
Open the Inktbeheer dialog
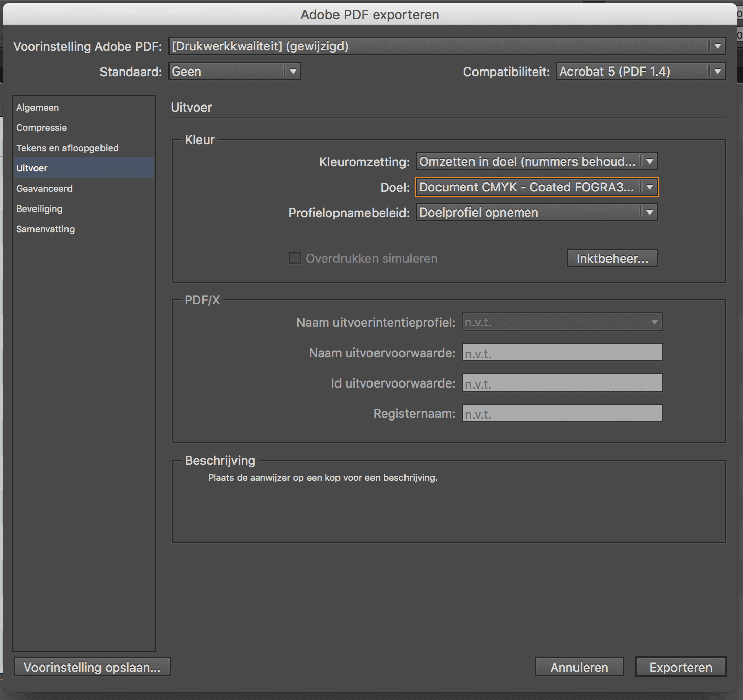(x=612, y=258)
